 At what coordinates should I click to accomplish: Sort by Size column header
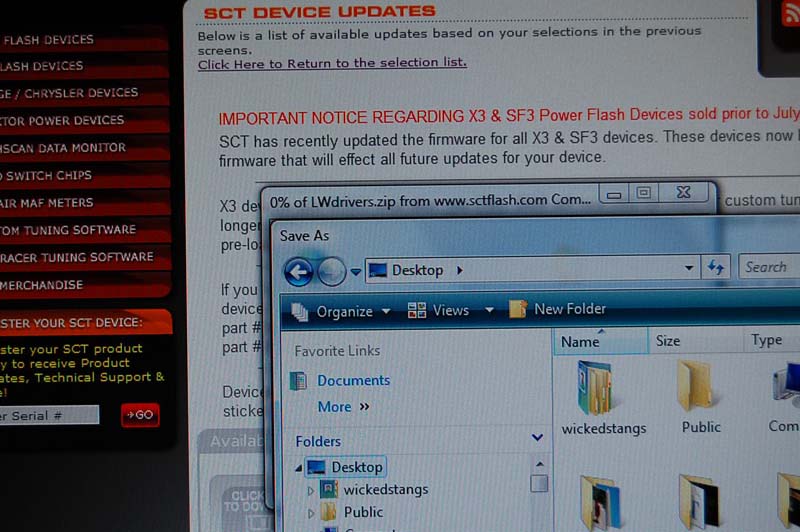pyautogui.click(x=695, y=340)
